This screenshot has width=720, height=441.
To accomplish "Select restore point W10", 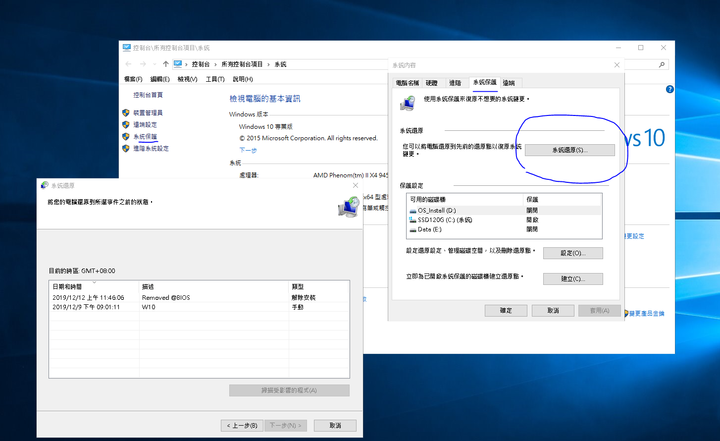I will (199, 307).
